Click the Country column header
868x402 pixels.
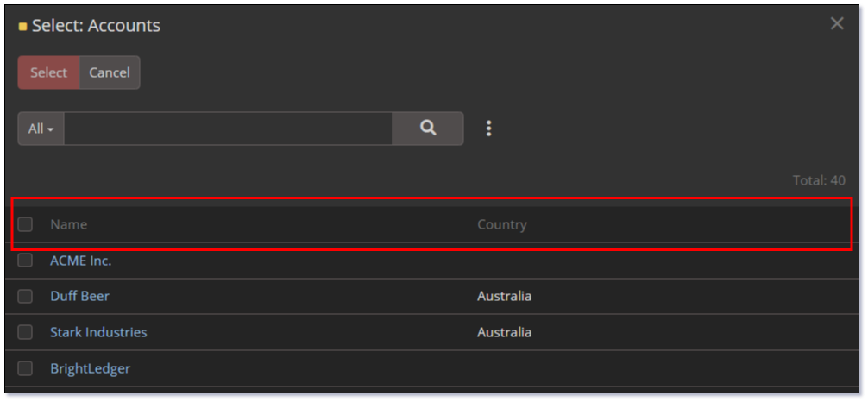point(502,225)
